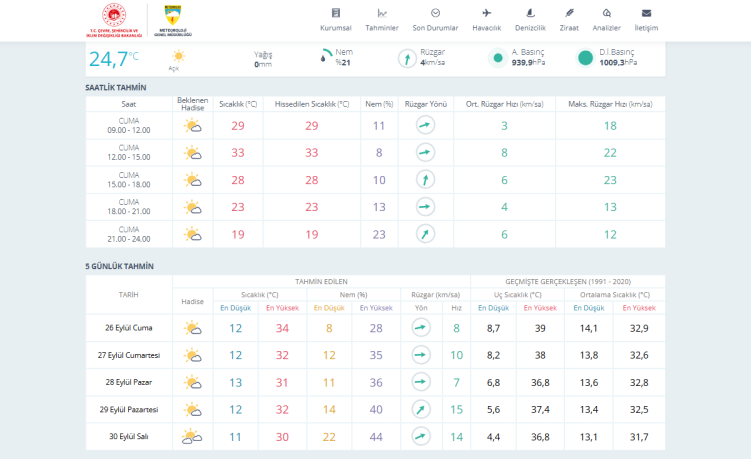Click weather icon for 09.00 - 12.00 row

coord(193,126)
